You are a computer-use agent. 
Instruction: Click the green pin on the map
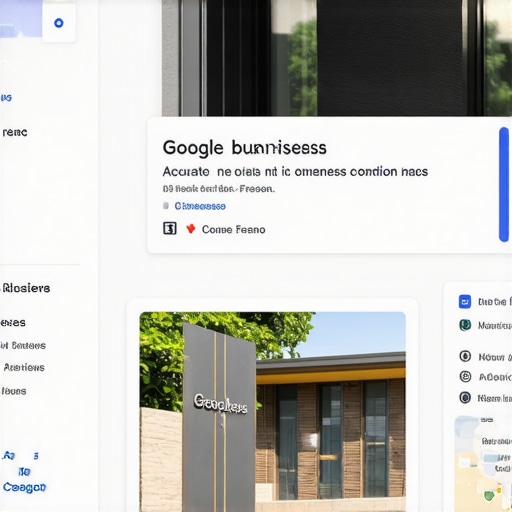489,496
